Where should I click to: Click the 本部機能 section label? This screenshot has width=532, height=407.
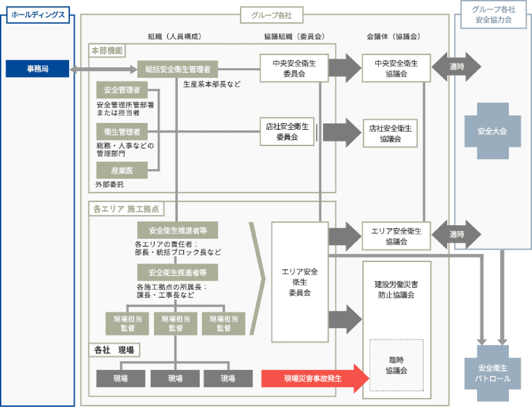107,51
